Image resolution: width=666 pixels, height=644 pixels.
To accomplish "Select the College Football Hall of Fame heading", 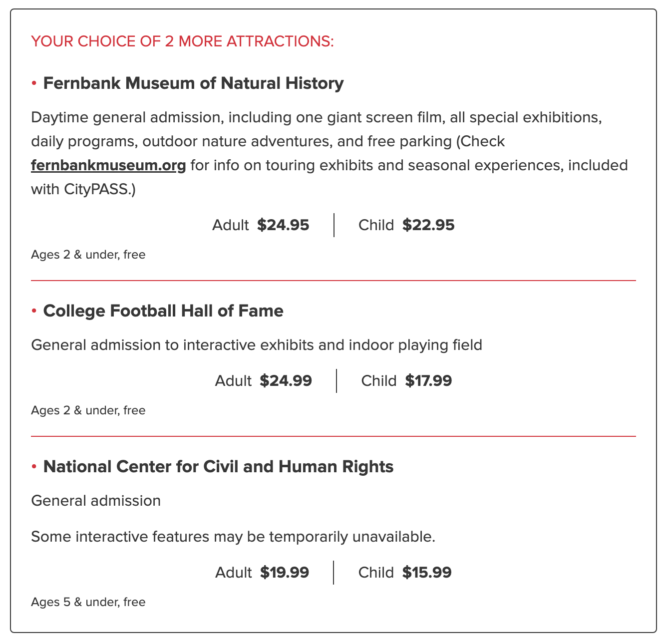I will coord(163,311).
